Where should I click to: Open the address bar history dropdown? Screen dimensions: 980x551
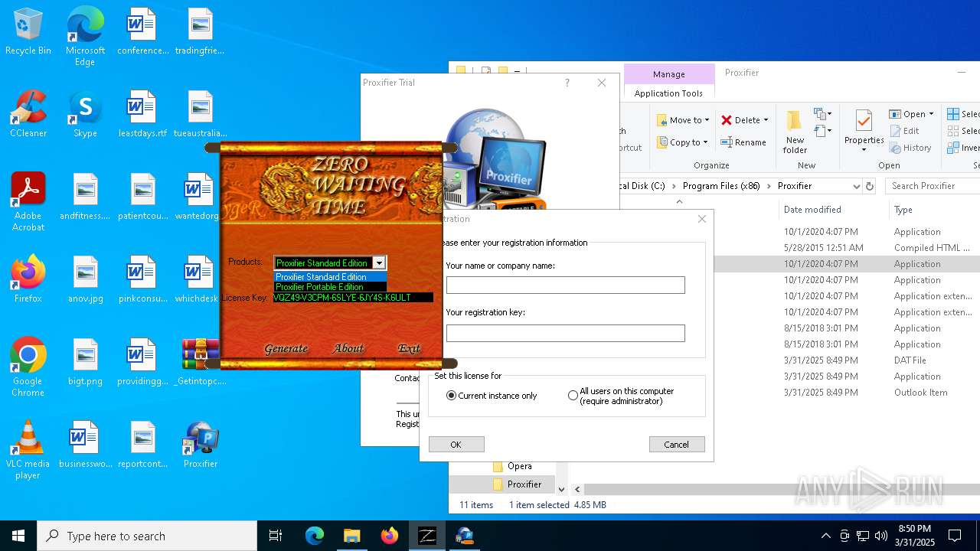[856, 186]
